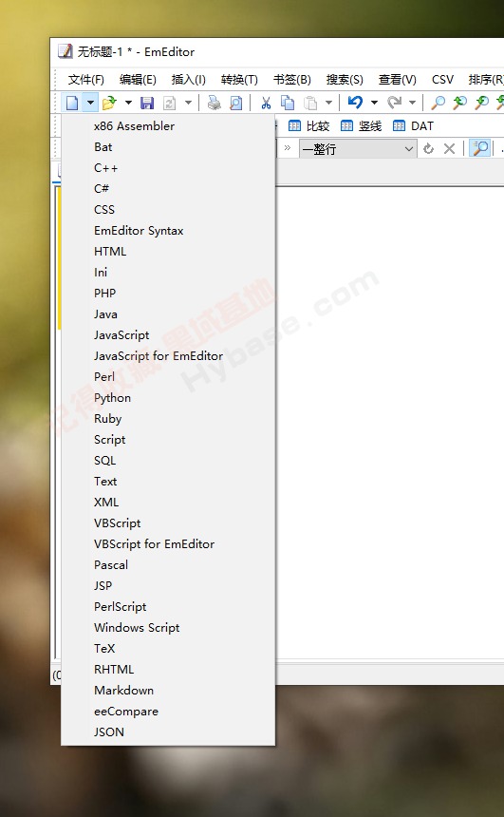Viewport: 504px width, 817px height.
Task: Open the 文件(F) menu
Action: tap(86, 80)
